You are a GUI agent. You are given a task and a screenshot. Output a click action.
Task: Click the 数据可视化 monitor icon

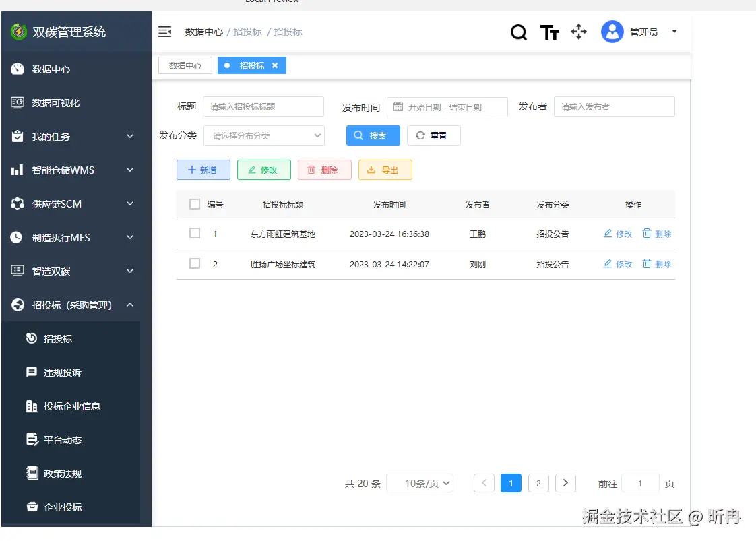pyautogui.click(x=18, y=102)
